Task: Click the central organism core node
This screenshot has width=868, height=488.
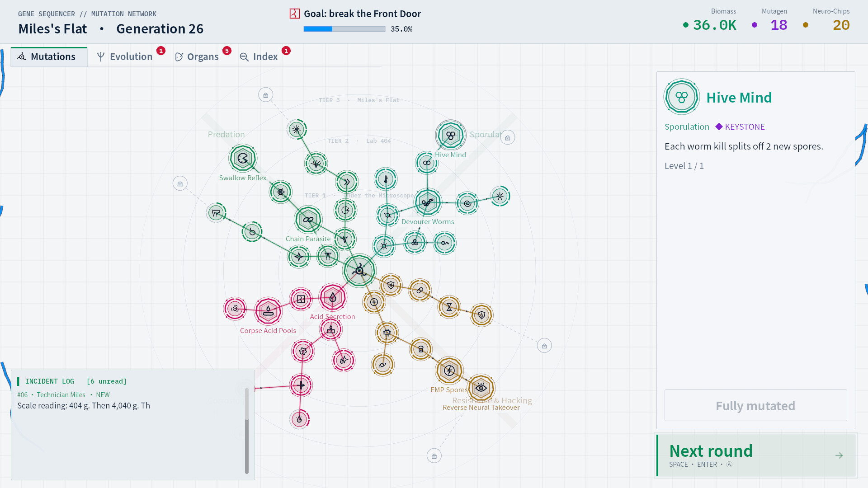Action: coord(359,271)
